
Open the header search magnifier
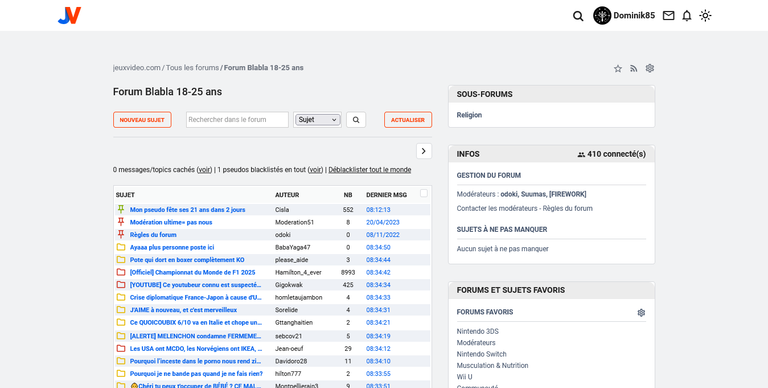coord(578,16)
